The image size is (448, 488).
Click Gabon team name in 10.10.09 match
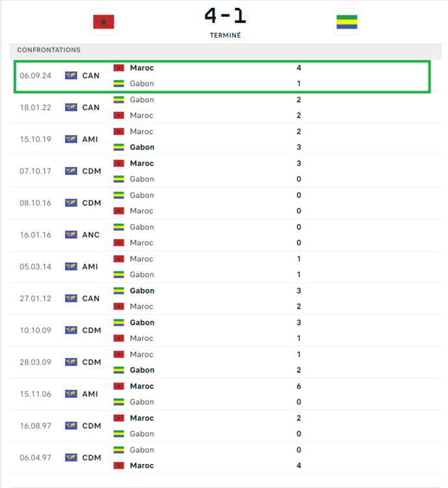(x=142, y=323)
